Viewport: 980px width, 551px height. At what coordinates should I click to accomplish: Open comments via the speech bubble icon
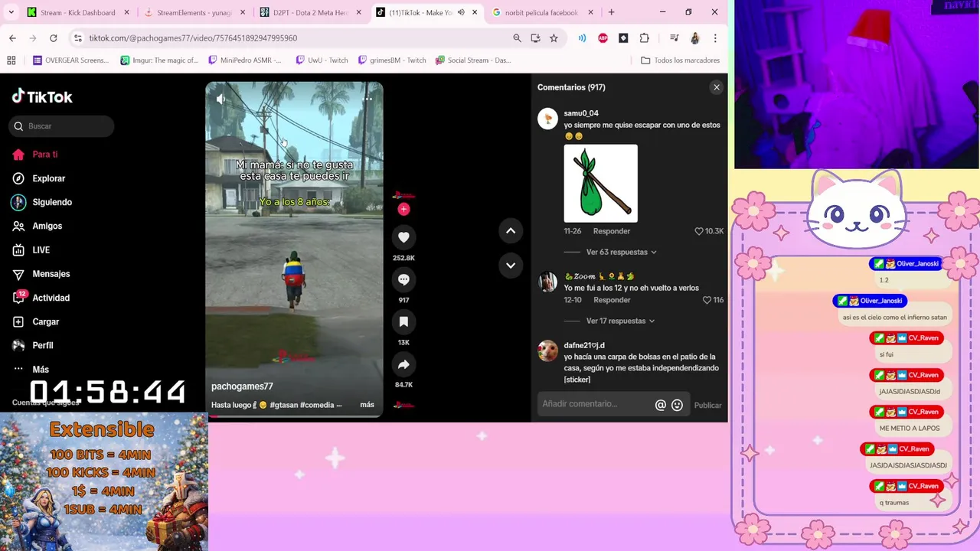(403, 279)
